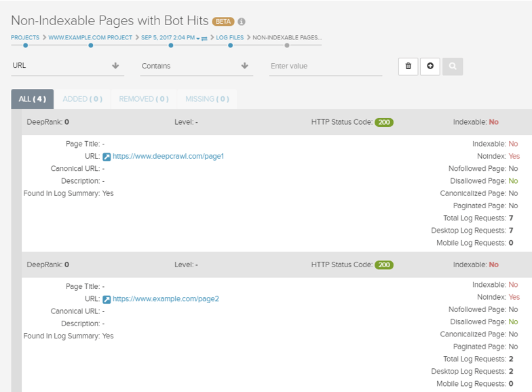Click the PROJECTS breadcrumb progress dot
Image resolution: width=532 pixels, height=392 pixels.
(26, 45)
